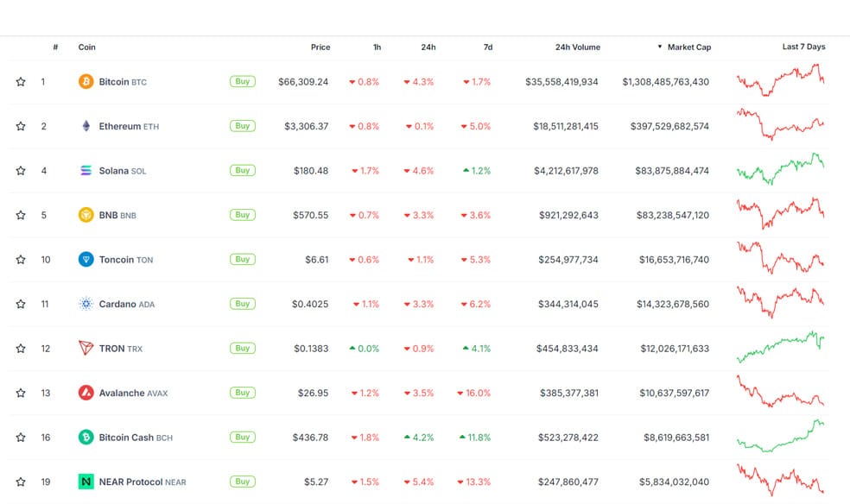Screen dimensions: 850x504
Task: Star BNB to add to watchlist
Action: pos(21,215)
